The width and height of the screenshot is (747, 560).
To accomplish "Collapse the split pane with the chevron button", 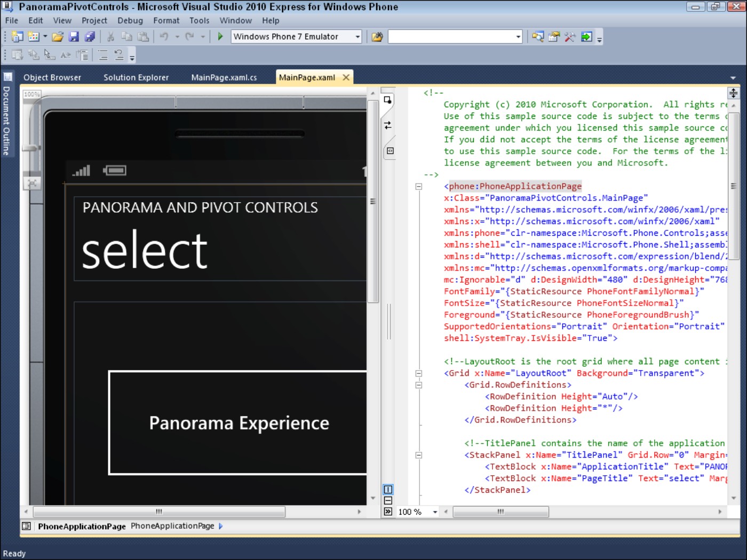I will coord(388,511).
